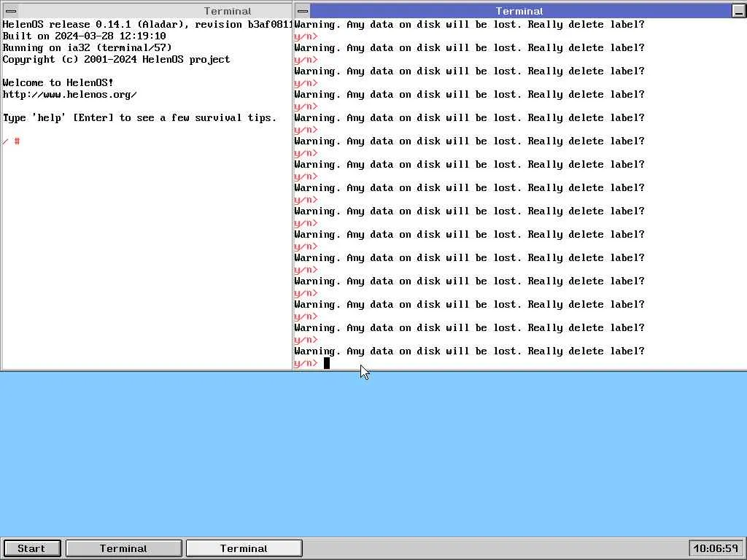The width and height of the screenshot is (747, 560).
Task: Minimize the active right Terminal window
Action: pos(738,11)
